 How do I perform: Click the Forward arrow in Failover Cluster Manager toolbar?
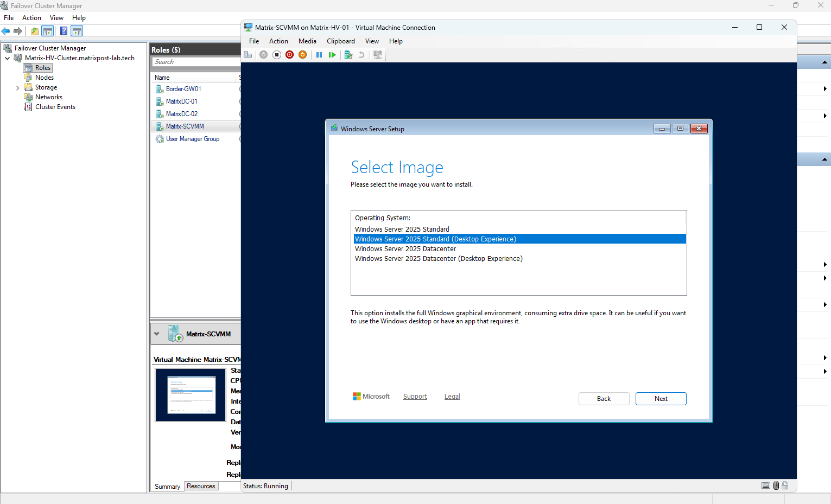click(x=18, y=31)
